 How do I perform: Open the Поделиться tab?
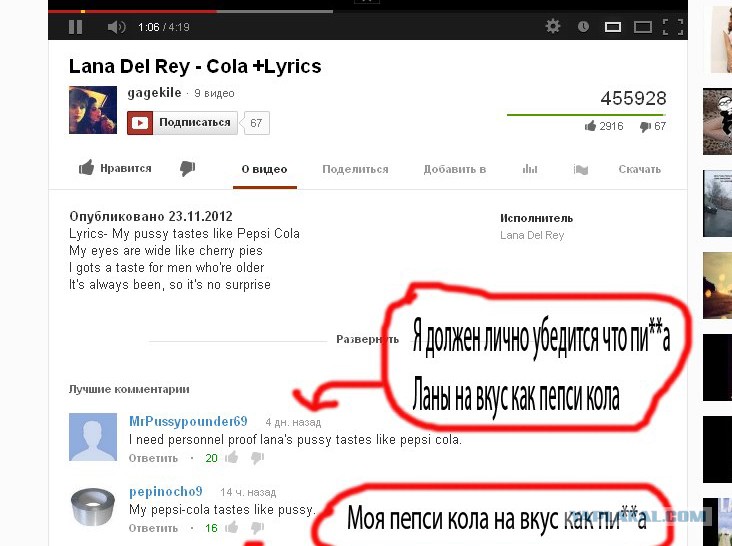click(355, 170)
